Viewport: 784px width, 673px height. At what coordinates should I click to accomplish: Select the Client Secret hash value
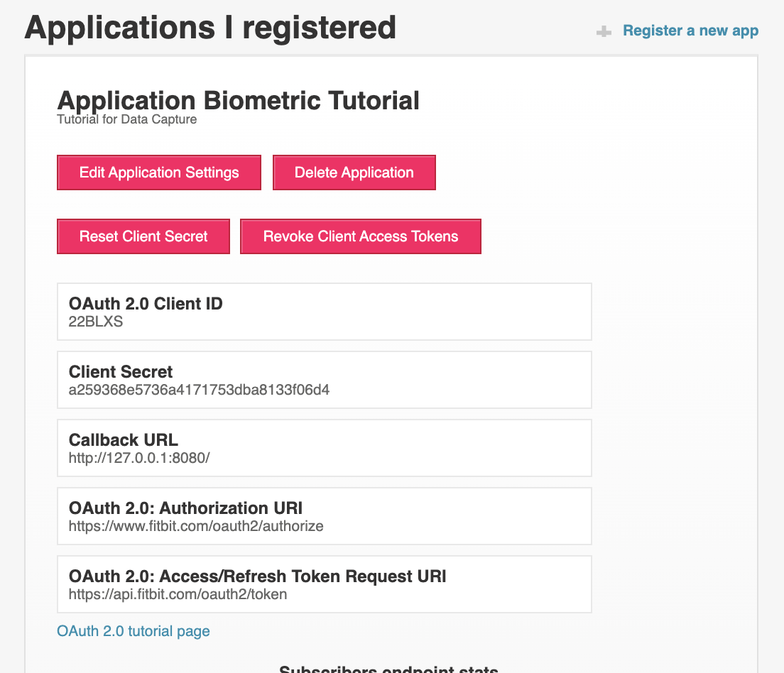[x=199, y=390]
